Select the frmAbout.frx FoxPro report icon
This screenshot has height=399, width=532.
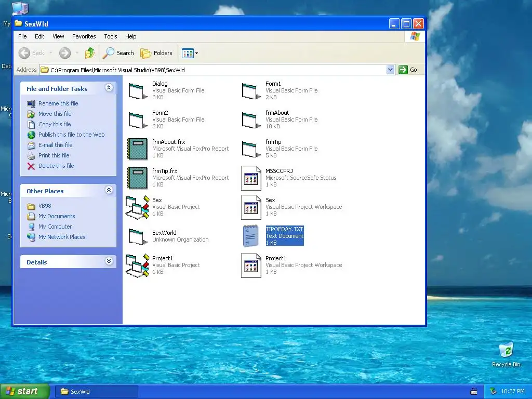point(137,149)
